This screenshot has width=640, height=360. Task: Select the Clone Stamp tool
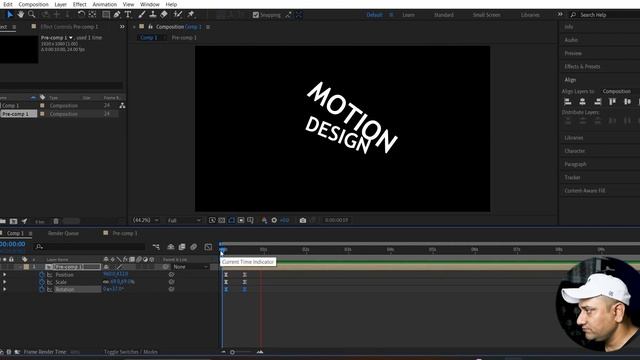[153, 15]
